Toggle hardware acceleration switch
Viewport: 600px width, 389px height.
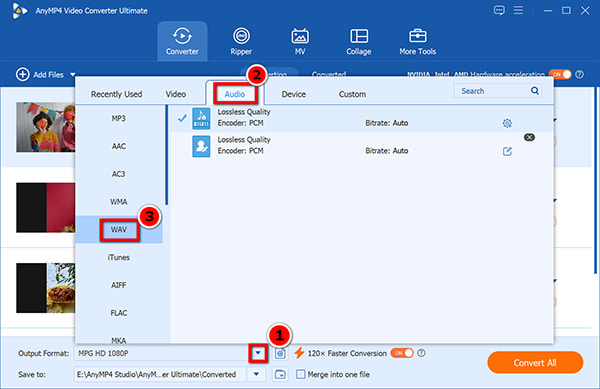tap(560, 74)
